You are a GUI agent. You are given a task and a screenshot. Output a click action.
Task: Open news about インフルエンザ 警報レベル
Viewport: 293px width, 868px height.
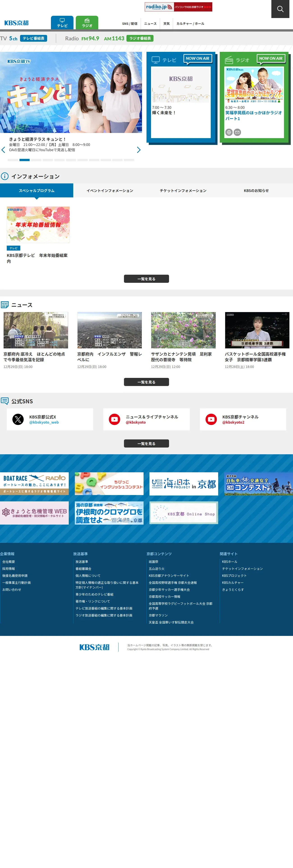coord(110,357)
